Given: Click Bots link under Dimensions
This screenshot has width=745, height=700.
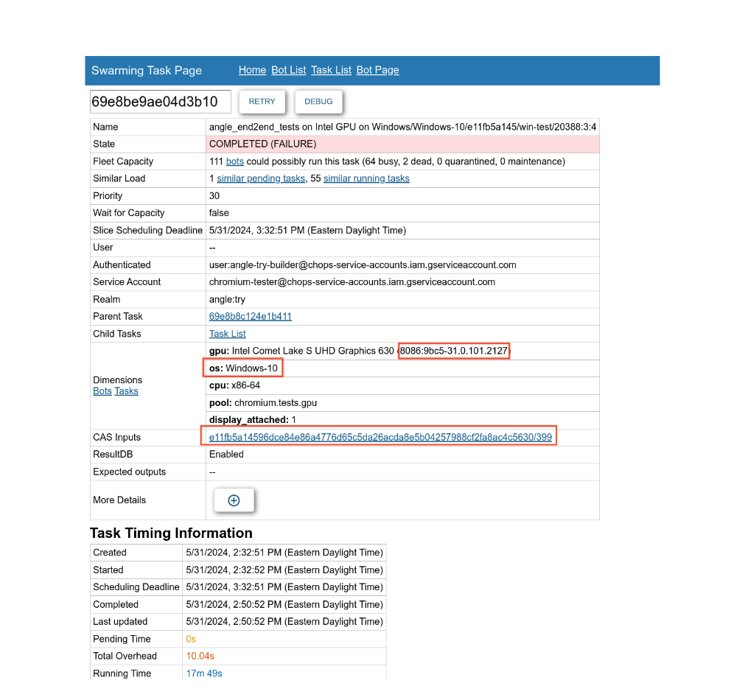Looking at the screenshot, I should click(102, 391).
